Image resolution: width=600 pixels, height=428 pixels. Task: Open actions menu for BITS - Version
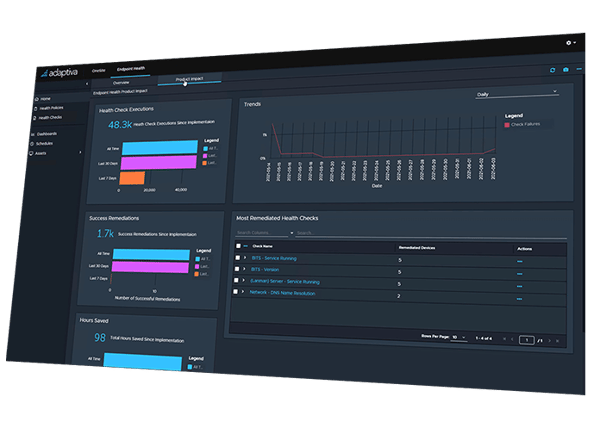pyautogui.click(x=520, y=274)
